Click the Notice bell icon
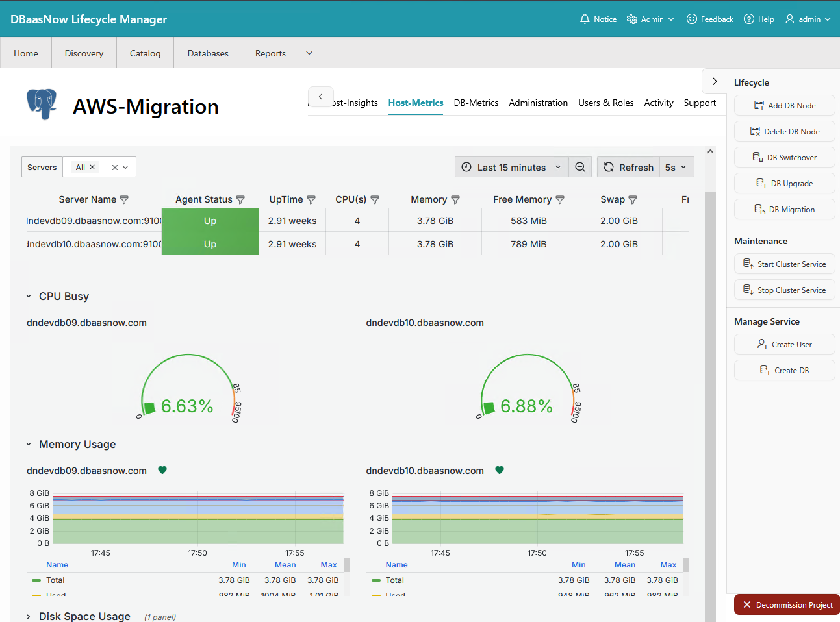The width and height of the screenshot is (840, 622). click(x=585, y=19)
